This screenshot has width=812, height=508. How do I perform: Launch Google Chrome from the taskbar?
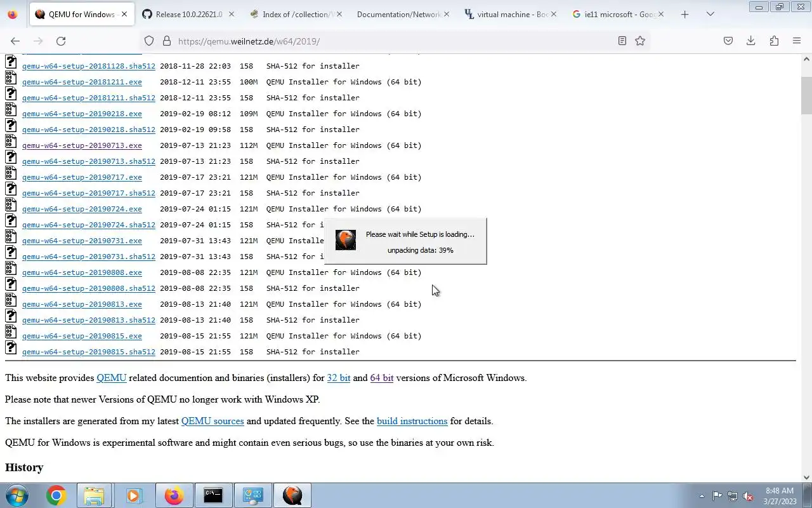[56, 495]
